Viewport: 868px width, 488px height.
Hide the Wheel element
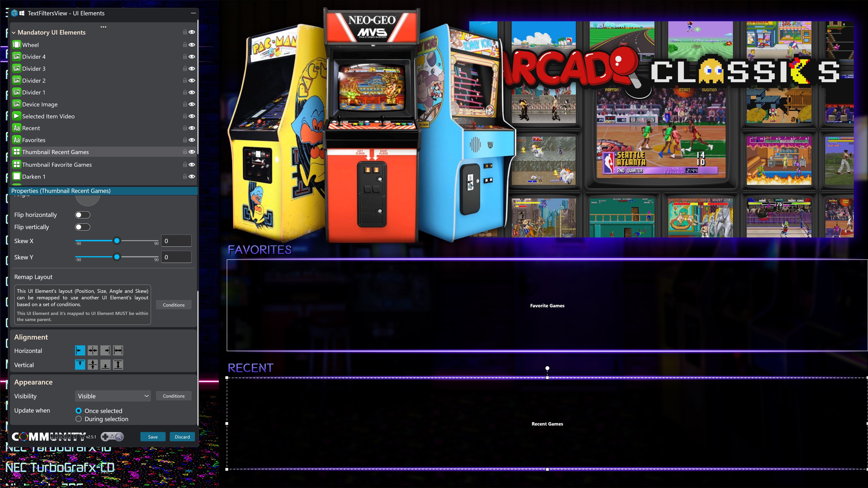pyautogui.click(x=192, y=45)
